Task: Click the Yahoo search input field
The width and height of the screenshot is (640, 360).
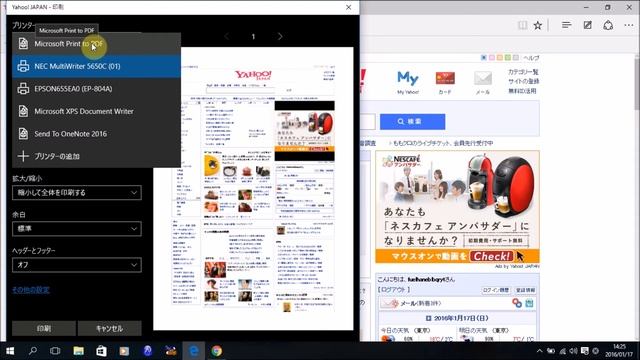Action: point(367,122)
